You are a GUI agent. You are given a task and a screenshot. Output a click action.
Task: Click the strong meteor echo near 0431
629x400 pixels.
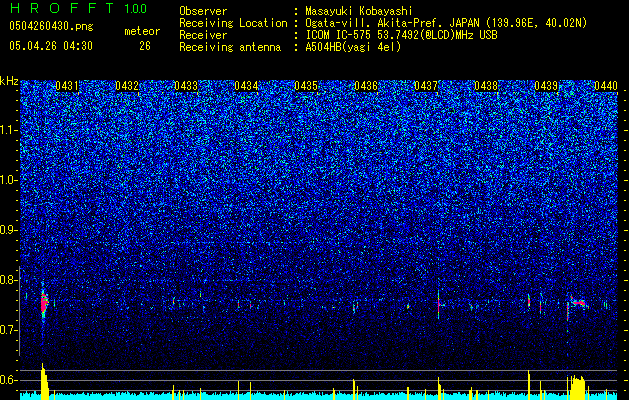pyautogui.click(x=44, y=302)
